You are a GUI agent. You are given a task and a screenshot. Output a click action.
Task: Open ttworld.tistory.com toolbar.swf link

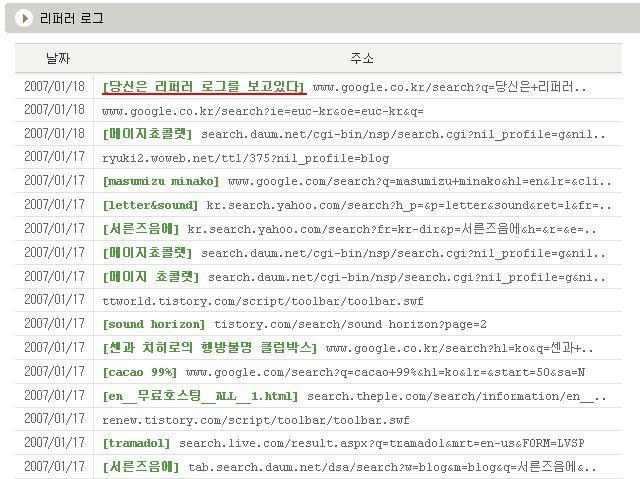click(x=263, y=301)
